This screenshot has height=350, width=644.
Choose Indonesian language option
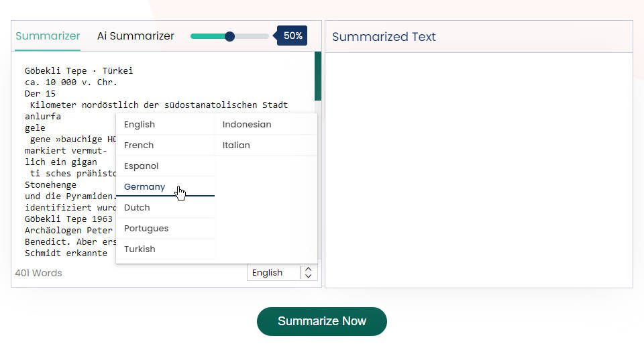pyautogui.click(x=266, y=124)
